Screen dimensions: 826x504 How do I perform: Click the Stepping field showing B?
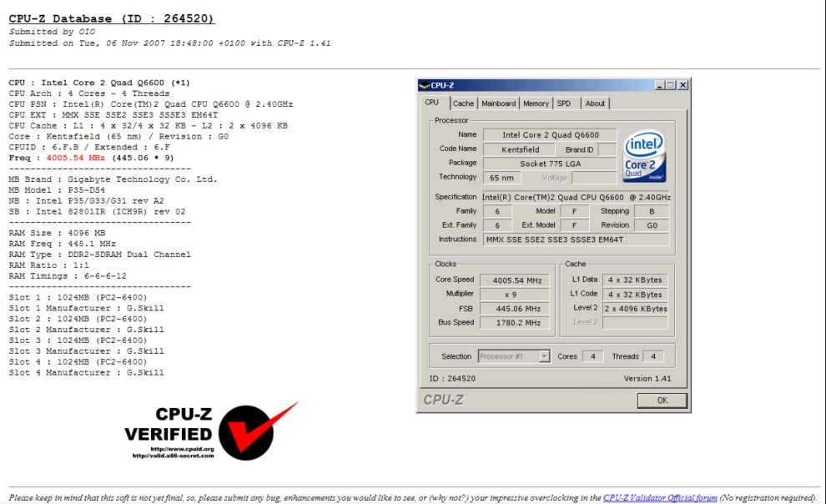pos(652,212)
